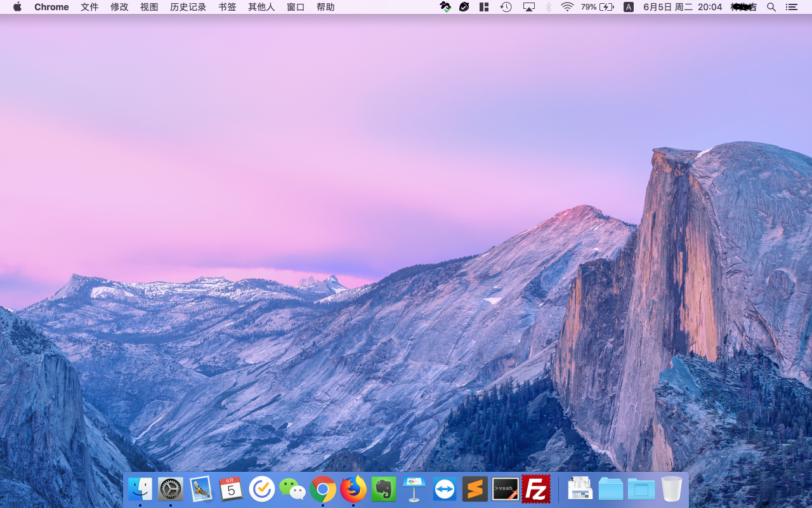Click the input source A indicator
The width and height of the screenshot is (812, 508).
629,7
